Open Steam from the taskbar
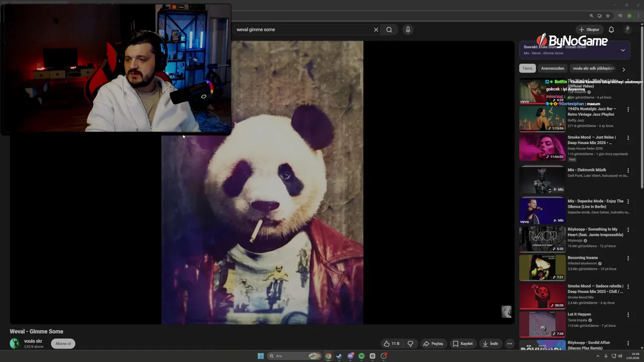 coord(339,356)
